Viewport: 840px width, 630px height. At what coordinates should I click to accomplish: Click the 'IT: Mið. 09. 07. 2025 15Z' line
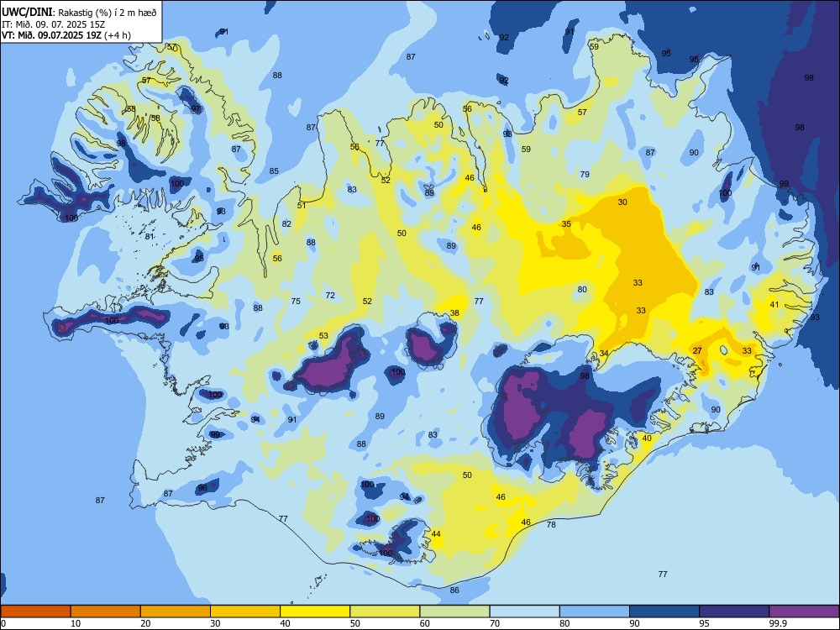55,24
